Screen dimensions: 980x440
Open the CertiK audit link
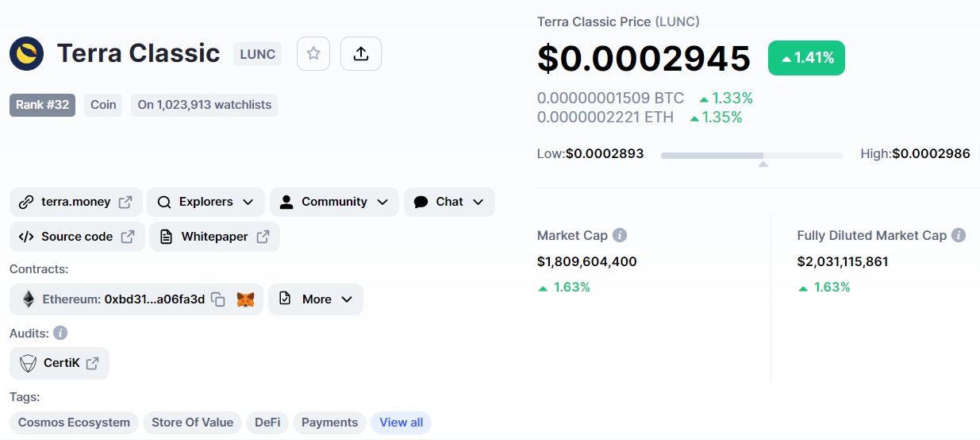pos(60,363)
